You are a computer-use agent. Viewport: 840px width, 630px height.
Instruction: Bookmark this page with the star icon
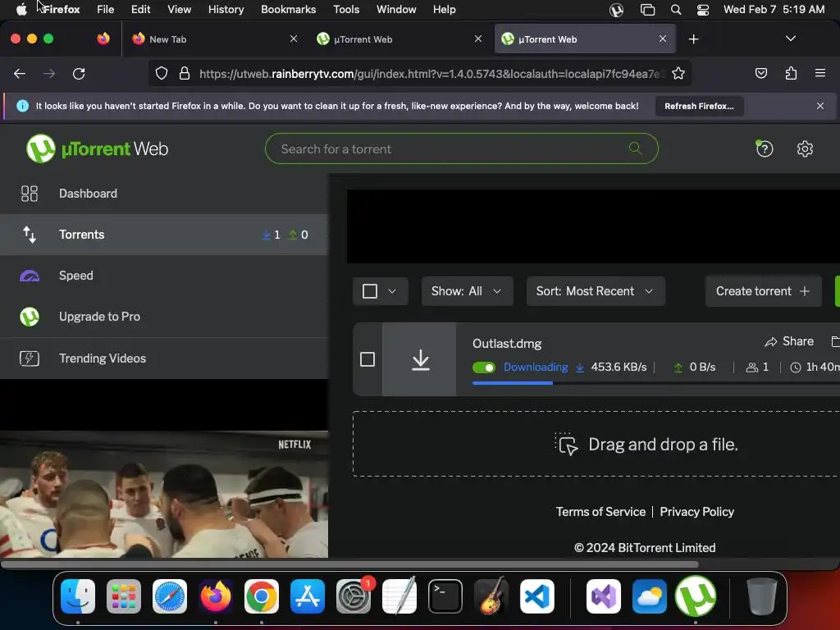click(678, 73)
